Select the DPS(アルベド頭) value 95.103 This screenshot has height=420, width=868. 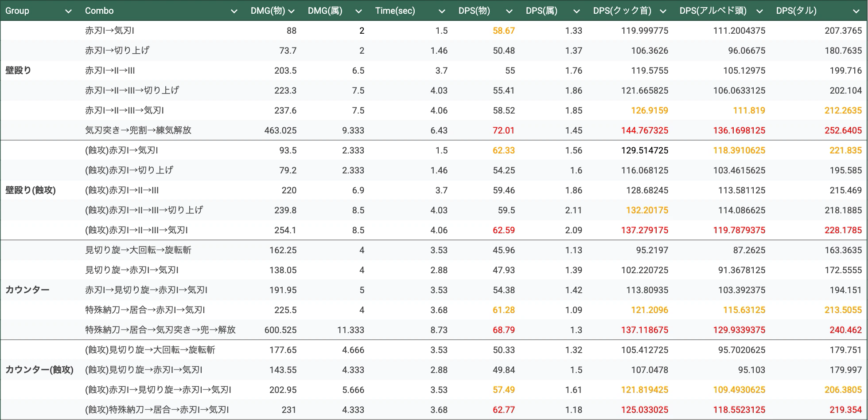(751, 370)
